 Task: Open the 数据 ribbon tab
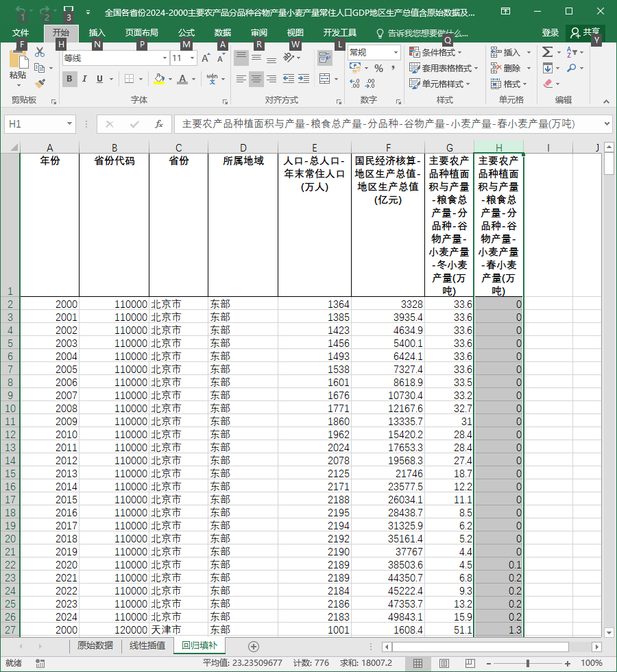[x=222, y=33]
